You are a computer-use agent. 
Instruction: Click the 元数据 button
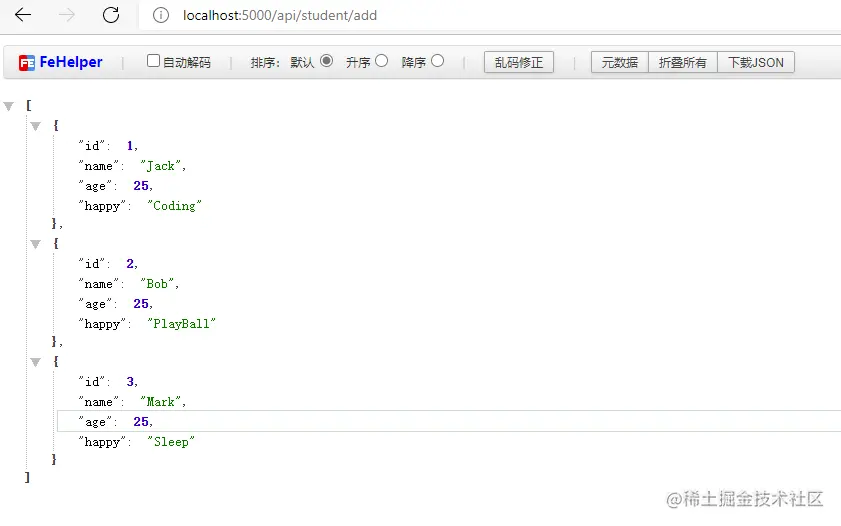[x=619, y=62]
